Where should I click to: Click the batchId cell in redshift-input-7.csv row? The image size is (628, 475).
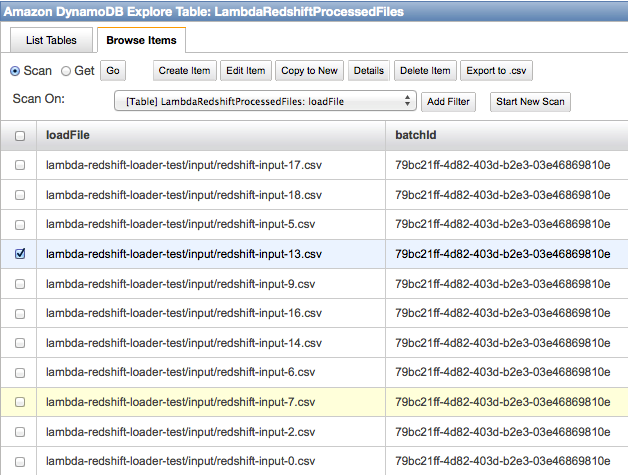507,402
